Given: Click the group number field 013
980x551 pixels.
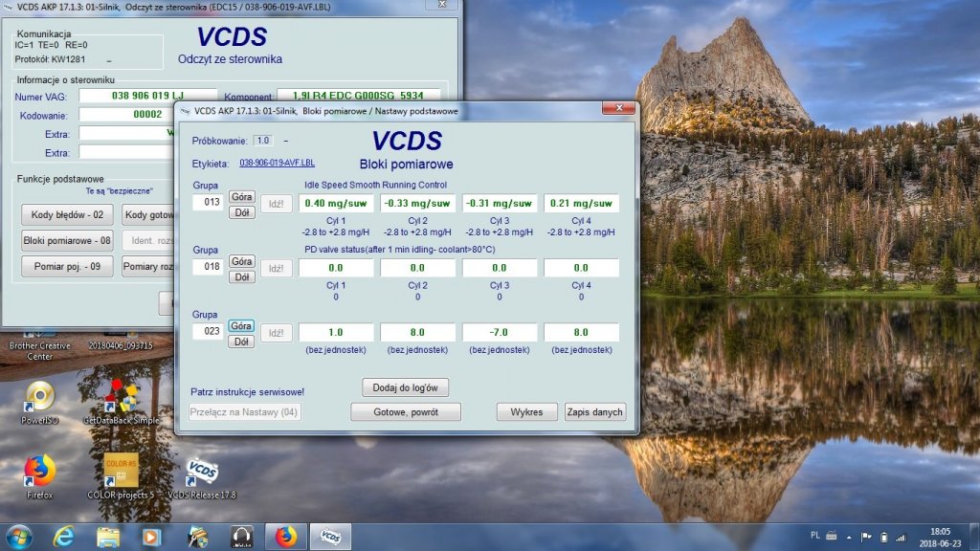Looking at the screenshot, I should pos(208,203).
